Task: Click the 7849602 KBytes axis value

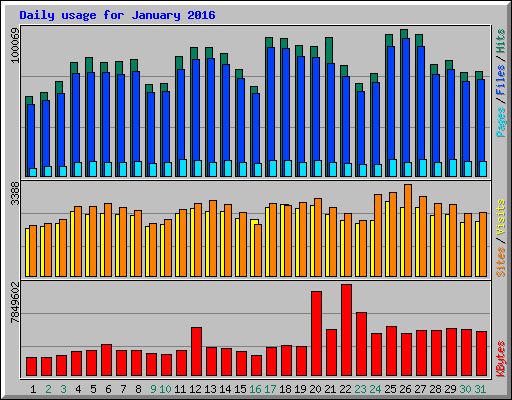Action: tap(15, 303)
